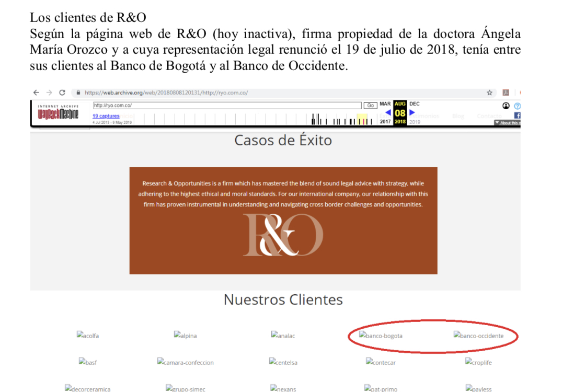Click the banco-bogota client image
563x392 pixels.
pyautogui.click(x=381, y=336)
